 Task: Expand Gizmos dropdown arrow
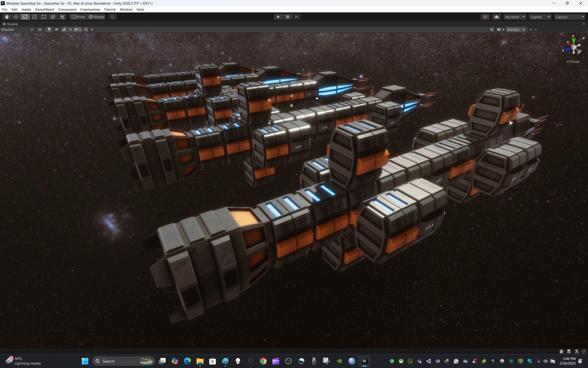coord(524,29)
